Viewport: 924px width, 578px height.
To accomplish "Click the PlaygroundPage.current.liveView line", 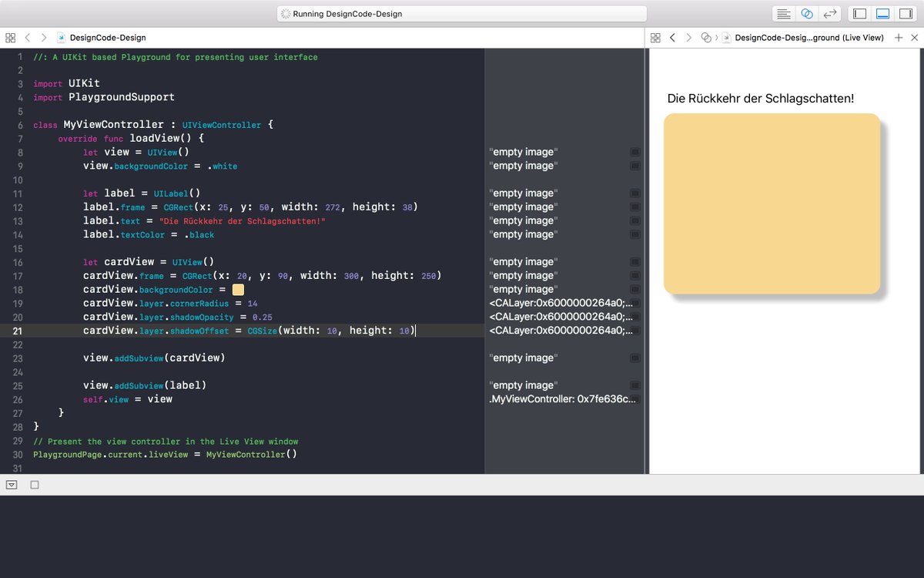I will (165, 455).
